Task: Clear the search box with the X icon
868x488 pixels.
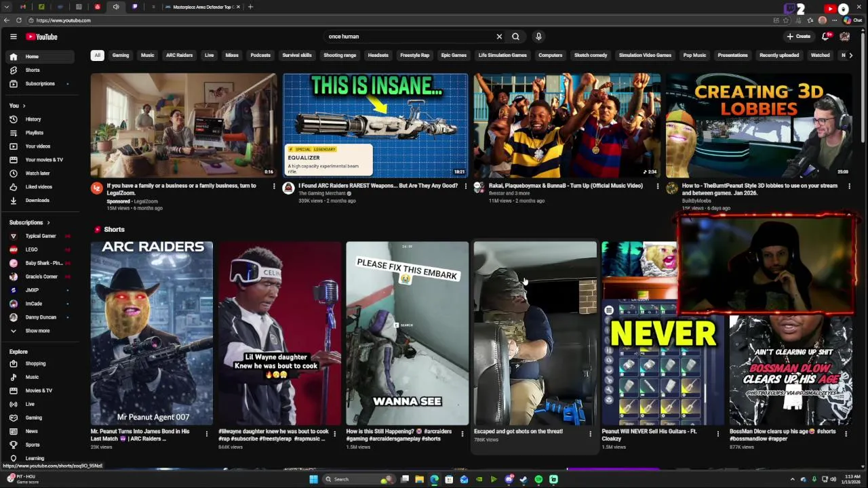Action: coord(499,37)
